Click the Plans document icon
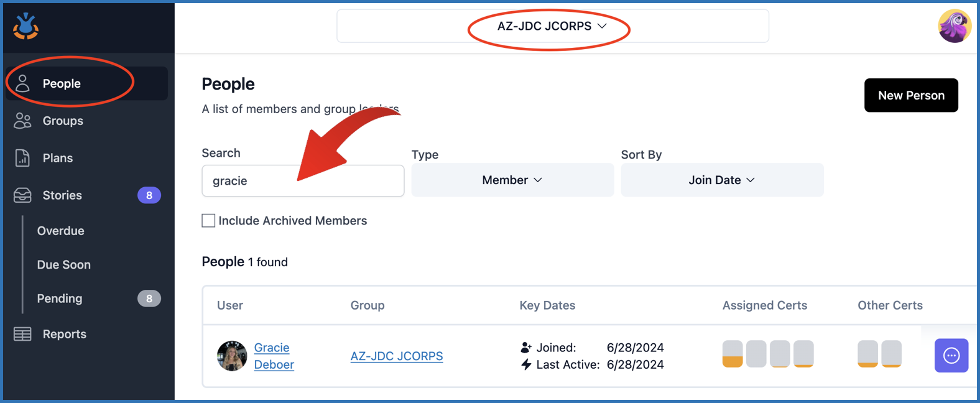980x403 pixels. pos(23,158)
